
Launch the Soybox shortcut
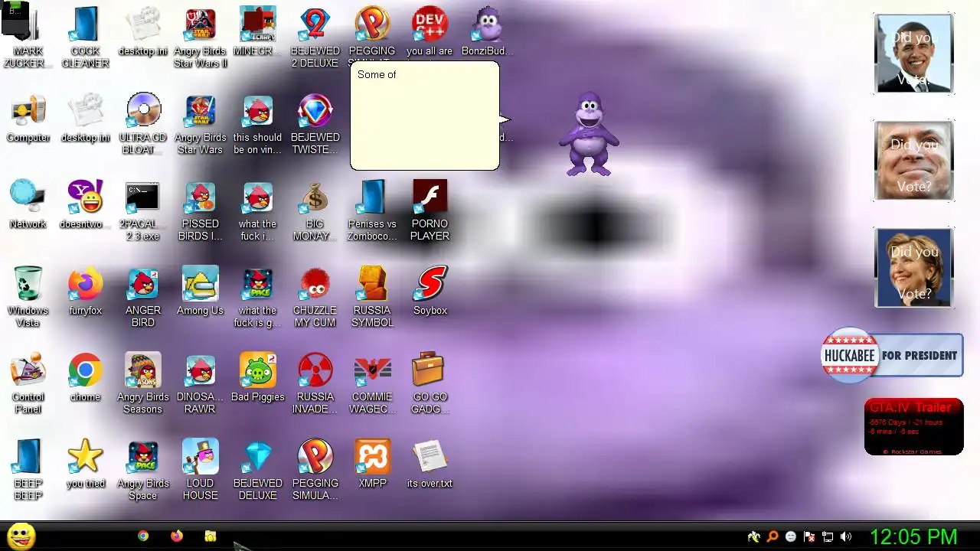point(430,291)
